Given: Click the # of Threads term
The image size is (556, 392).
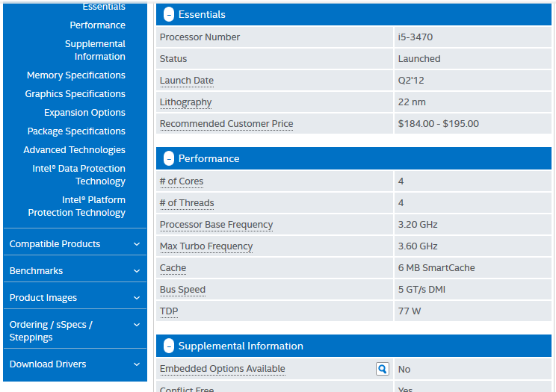Looking at the screenshot, I should click(x=187, y=203).
